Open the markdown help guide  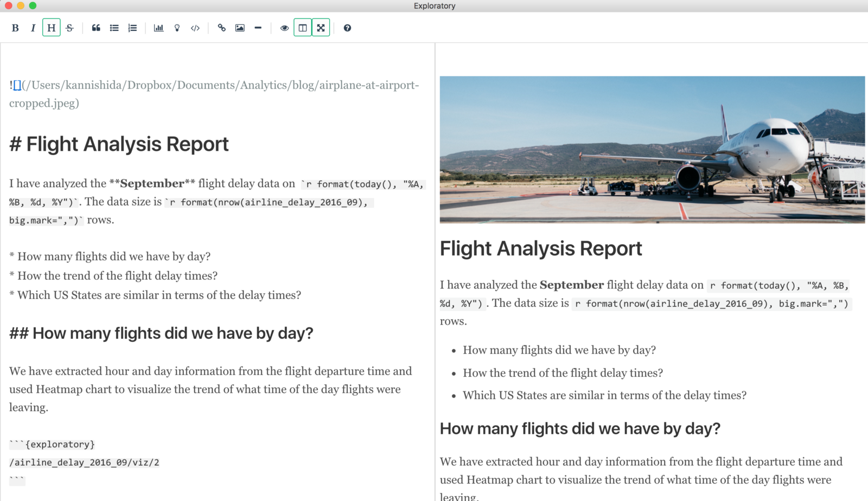[x=347, y=28]
